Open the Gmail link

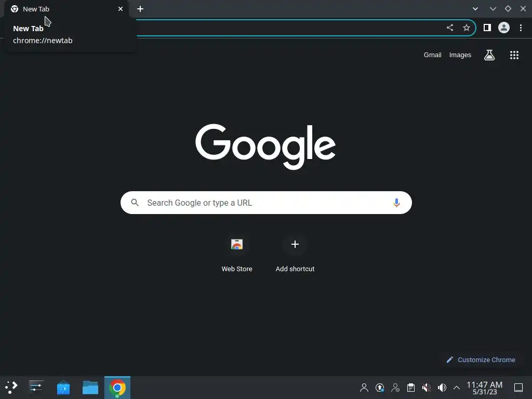point(432,55)
